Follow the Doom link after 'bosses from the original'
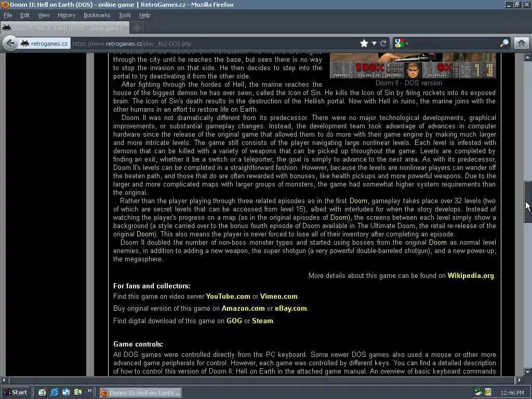This screenshot has height=399, width=532. click(437, 242)
